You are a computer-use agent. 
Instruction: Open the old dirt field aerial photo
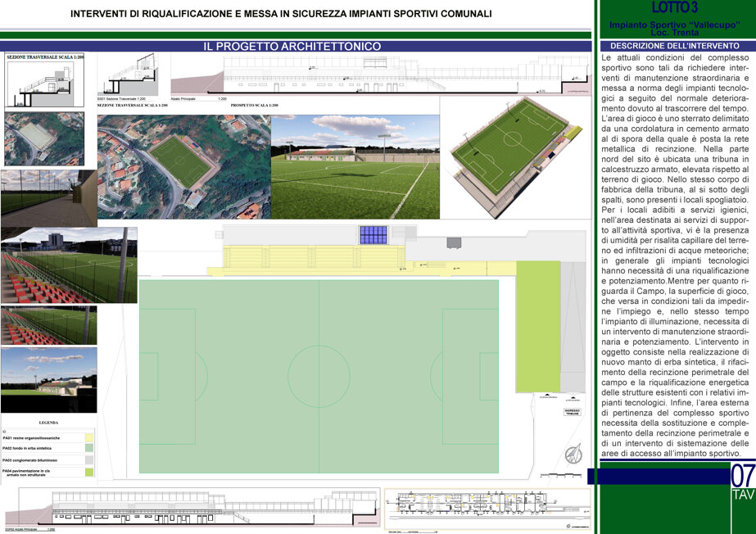(44, 138)
